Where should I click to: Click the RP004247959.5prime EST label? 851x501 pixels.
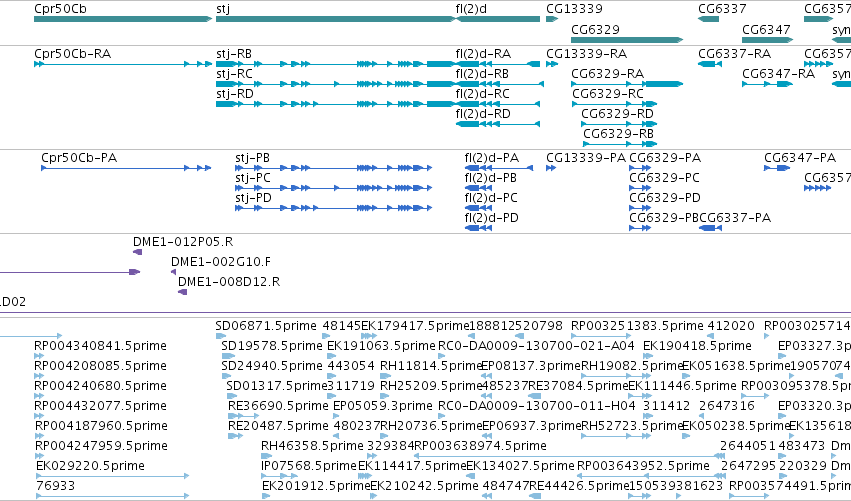[101, 446]
